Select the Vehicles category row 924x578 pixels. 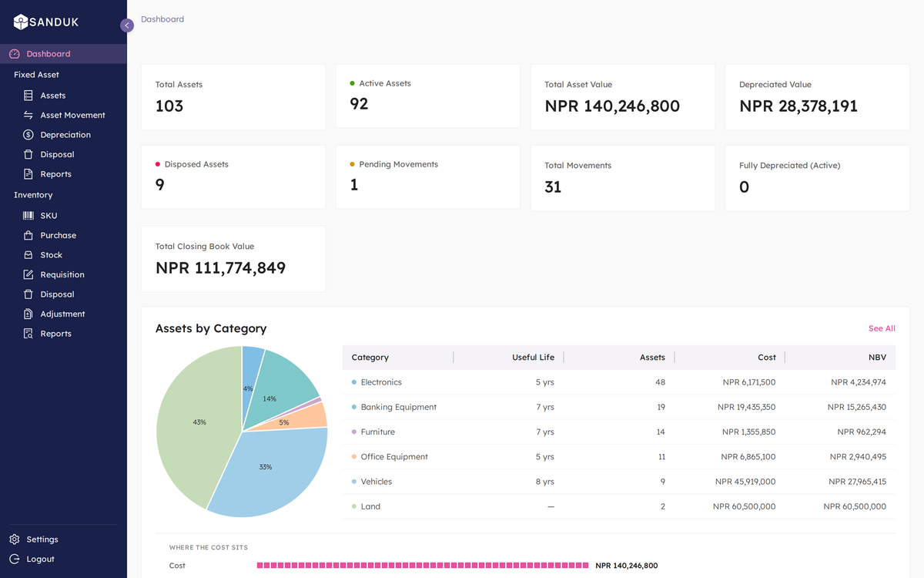[x=619, y=482]
